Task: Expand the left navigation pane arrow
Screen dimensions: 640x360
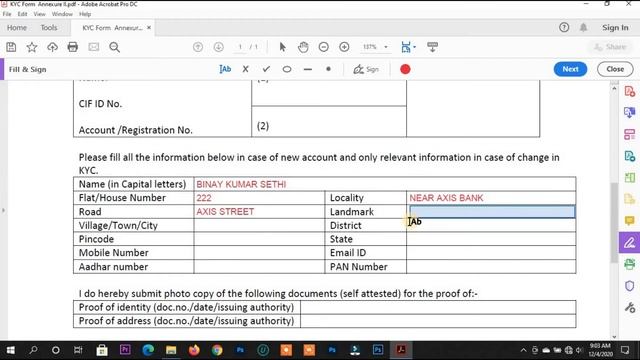Action: tap(3, 211)
